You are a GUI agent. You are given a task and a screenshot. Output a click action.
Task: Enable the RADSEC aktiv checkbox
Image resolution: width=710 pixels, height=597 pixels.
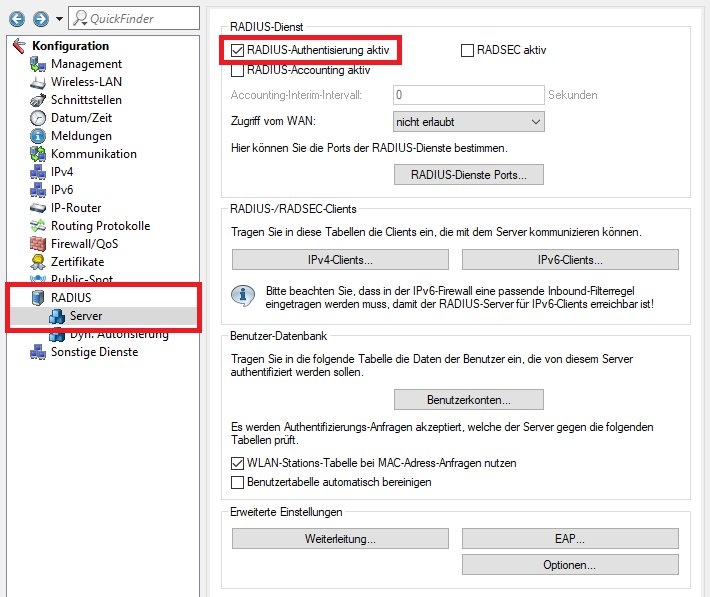[x=467, y=50]
